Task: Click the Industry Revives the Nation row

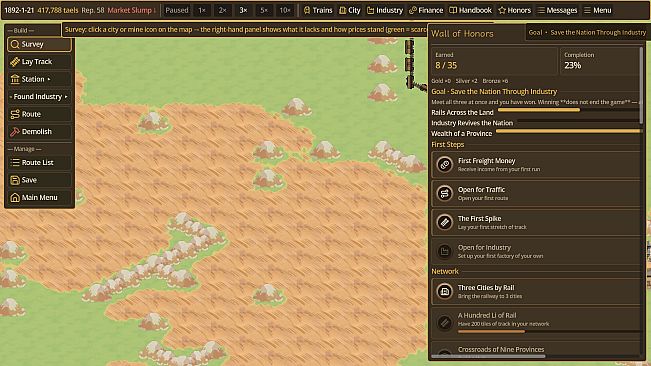Action: pos(536,123)
